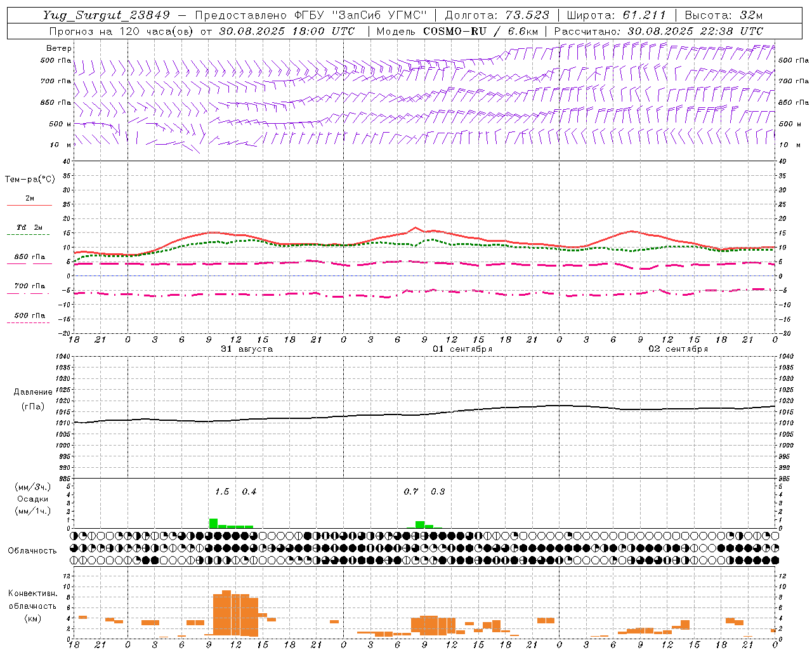The width and height of the screenshot is (812, 650).
Task: Select the start time 30.08.2025 18:00 UTC
Action: click(287, 31)
